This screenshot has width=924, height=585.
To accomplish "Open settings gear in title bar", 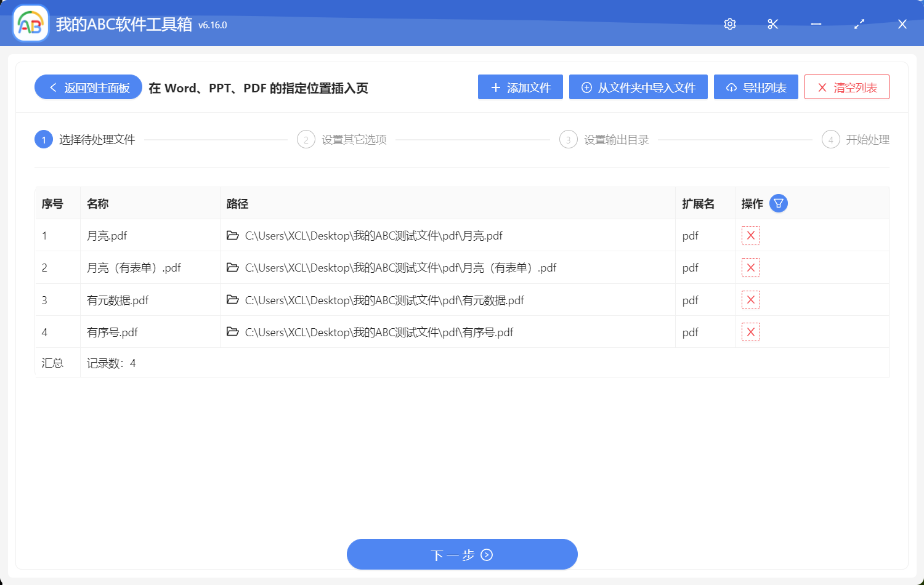I will coord(730,24).
